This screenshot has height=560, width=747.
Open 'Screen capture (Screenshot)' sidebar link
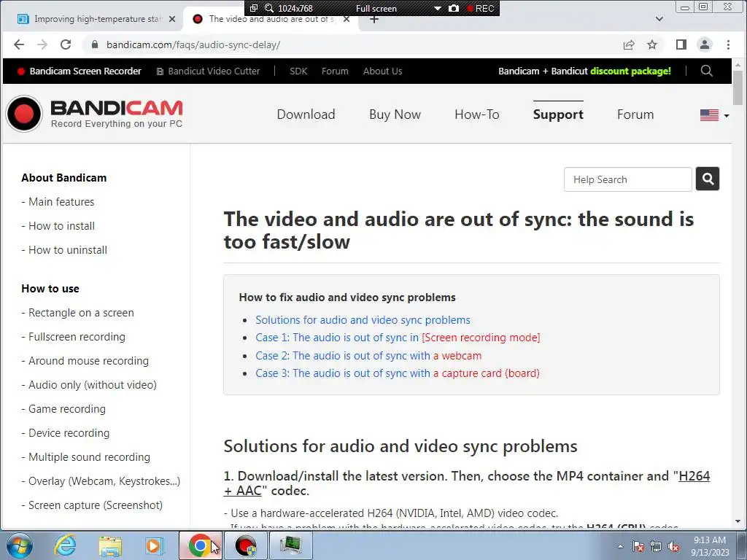[x=96, y=505]
